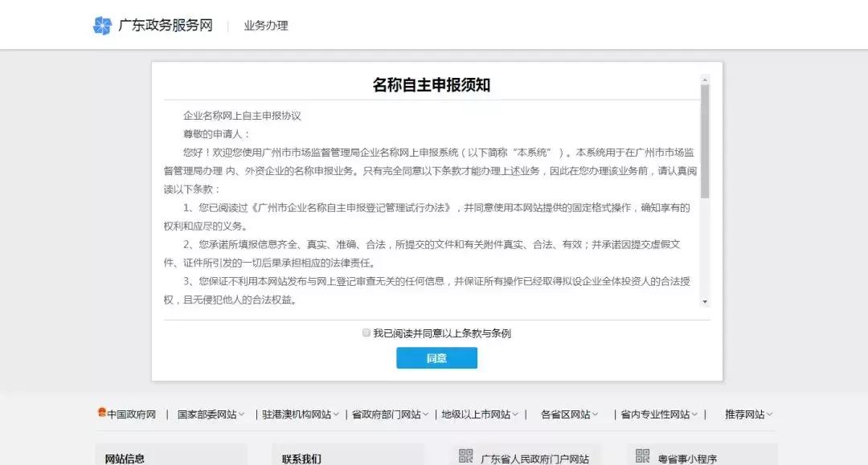This screenshot has height=465, width=868.
Task: Click the scrollbar down arrow in the notice dialog
Action: pyautogui.click(x=706, y=300)
